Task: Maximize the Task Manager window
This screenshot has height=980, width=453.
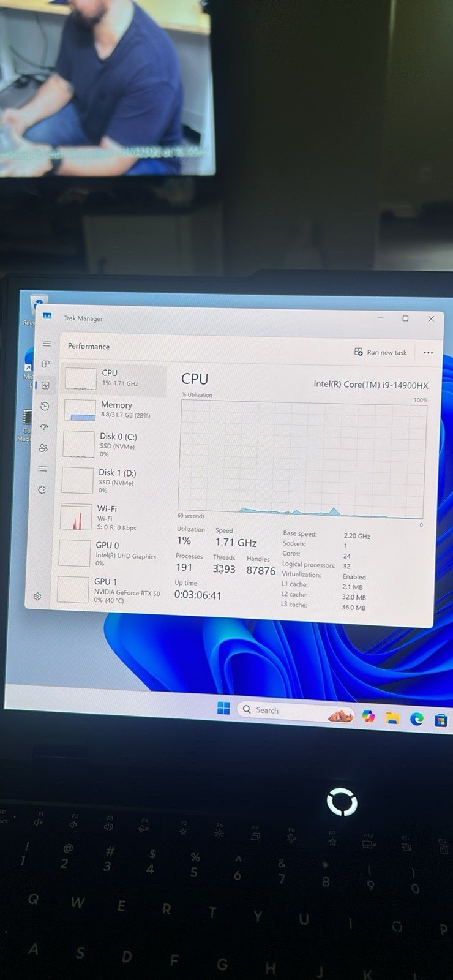Action: (405, 318)
